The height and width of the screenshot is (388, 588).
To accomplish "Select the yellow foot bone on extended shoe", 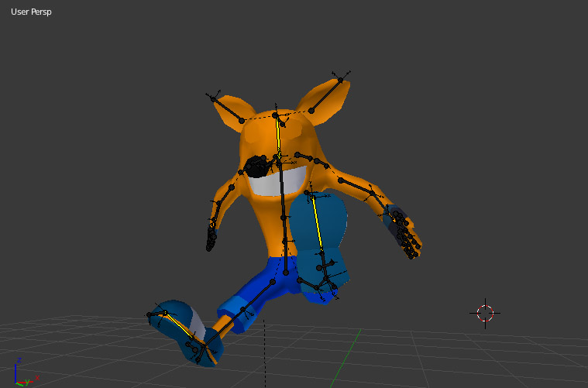I will click(180, 325).
